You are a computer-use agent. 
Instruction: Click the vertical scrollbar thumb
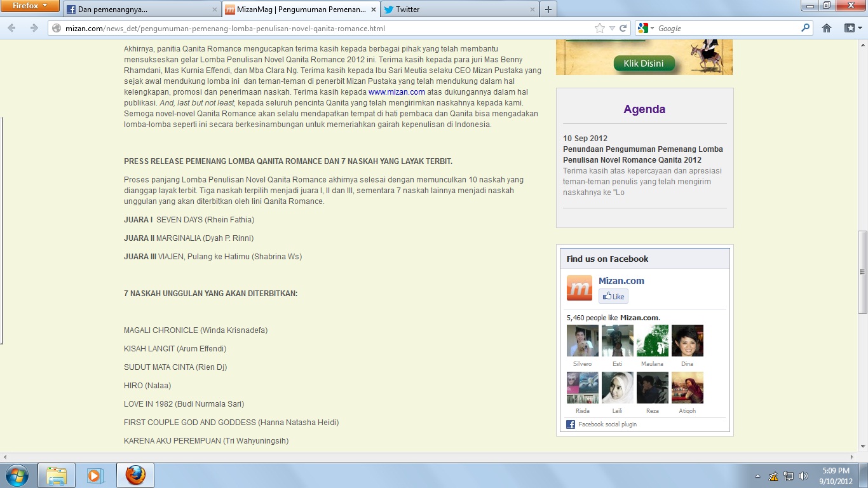tap(862, 272)
